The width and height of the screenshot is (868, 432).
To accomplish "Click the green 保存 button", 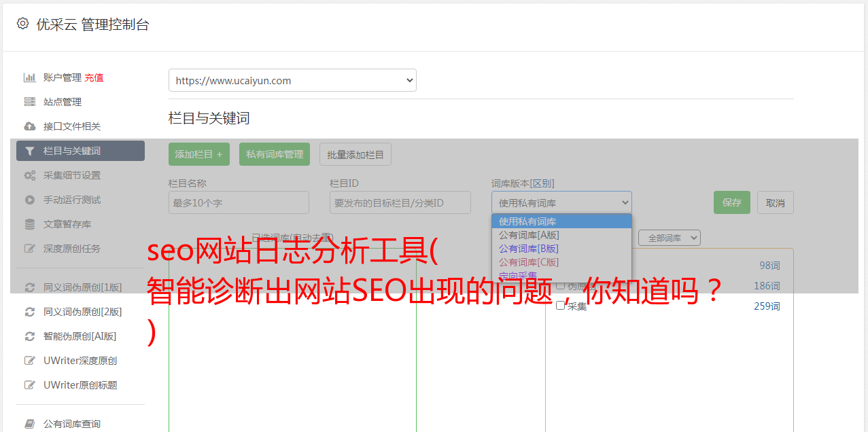I will [x=732, y=202].
